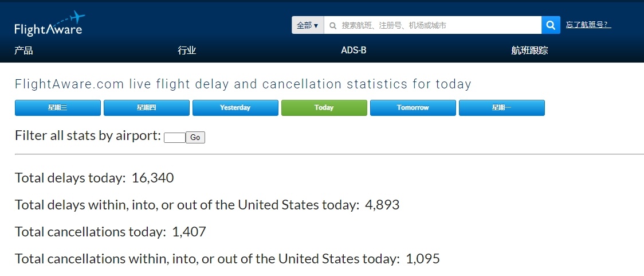Click the total delays today figure 16,340
Screen dimensions: 644x276
[x=152, y=178]
